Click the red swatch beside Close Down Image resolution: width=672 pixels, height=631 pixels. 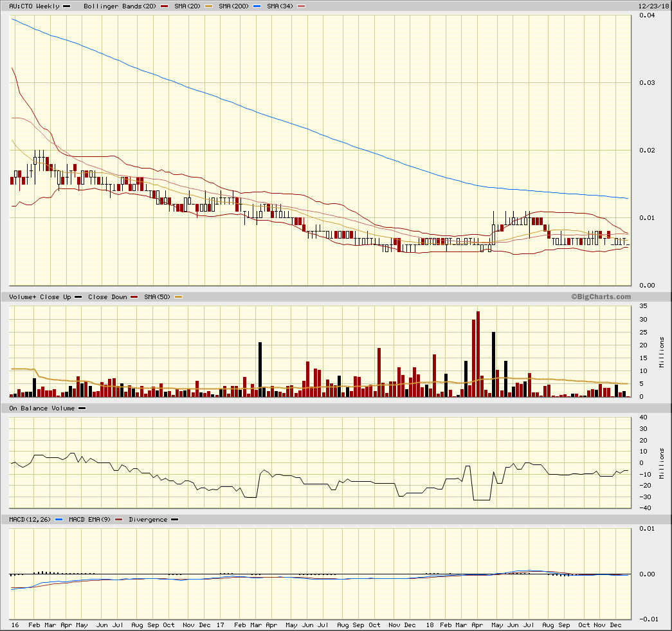[x=134, y=297]
